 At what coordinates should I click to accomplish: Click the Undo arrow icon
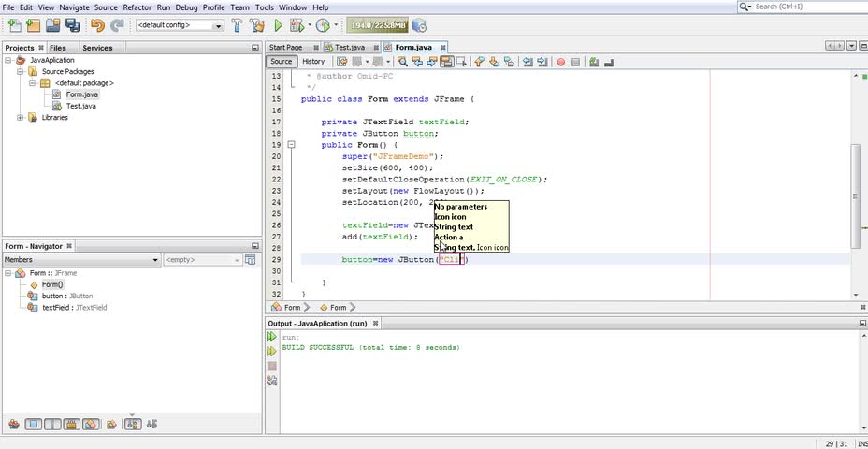pyautogui.click(x=97, y=25)
